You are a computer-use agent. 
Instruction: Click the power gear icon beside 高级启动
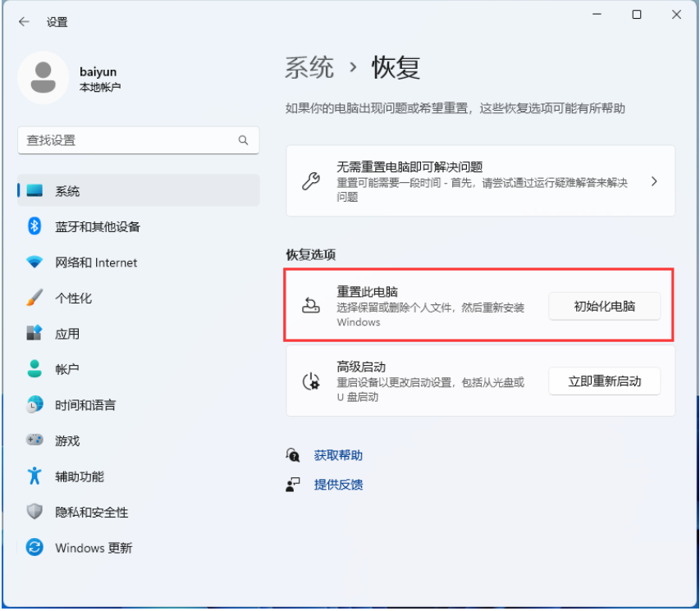pyautogui.click(x=311, y=381)
